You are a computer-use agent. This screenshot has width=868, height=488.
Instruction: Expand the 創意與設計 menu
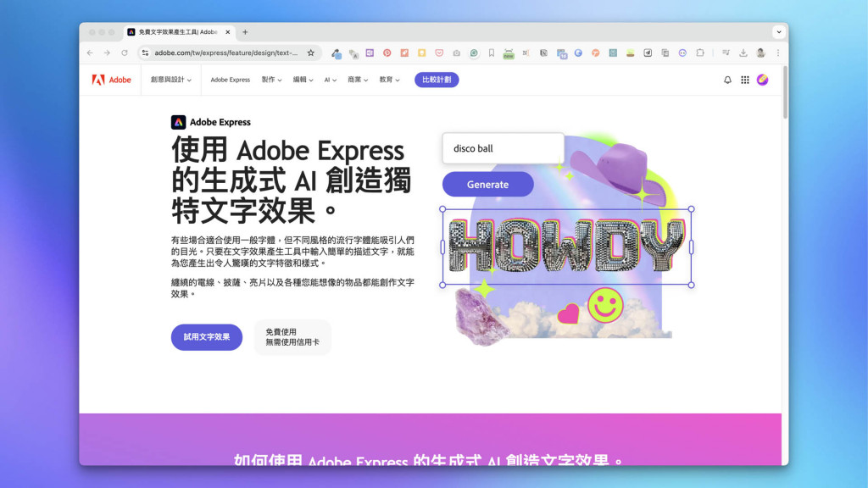pyautogui.click(x=170, y=80)
